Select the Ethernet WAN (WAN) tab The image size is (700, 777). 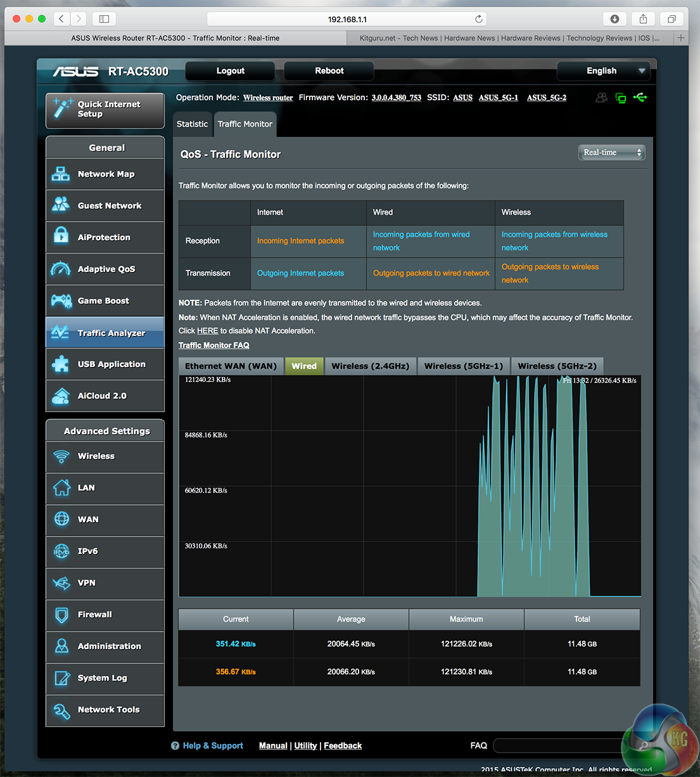tap(231, 366)
